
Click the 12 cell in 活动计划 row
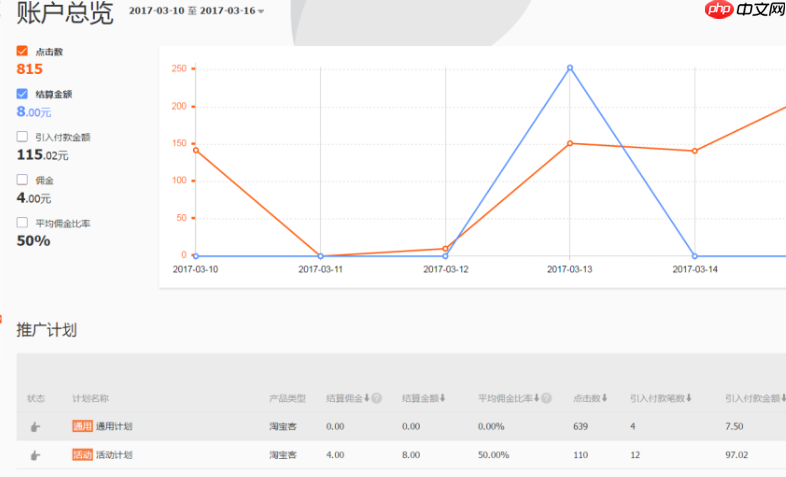coord(635,455)
